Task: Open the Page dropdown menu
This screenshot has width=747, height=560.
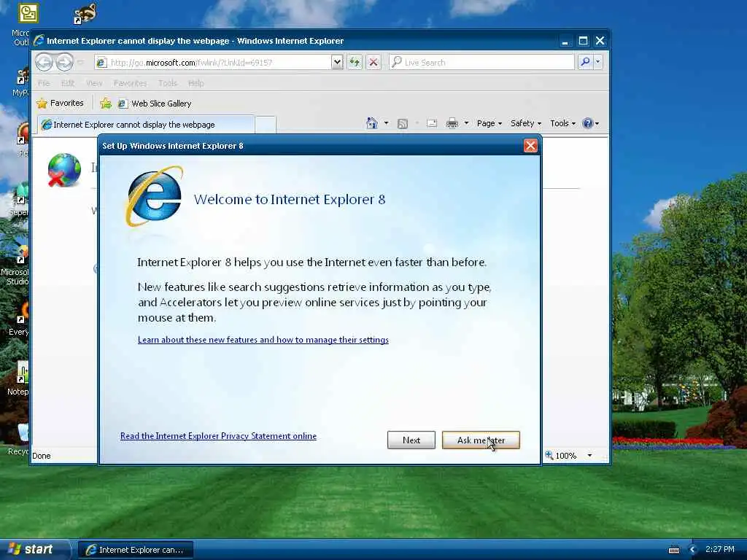Action: tap(489, 123)
